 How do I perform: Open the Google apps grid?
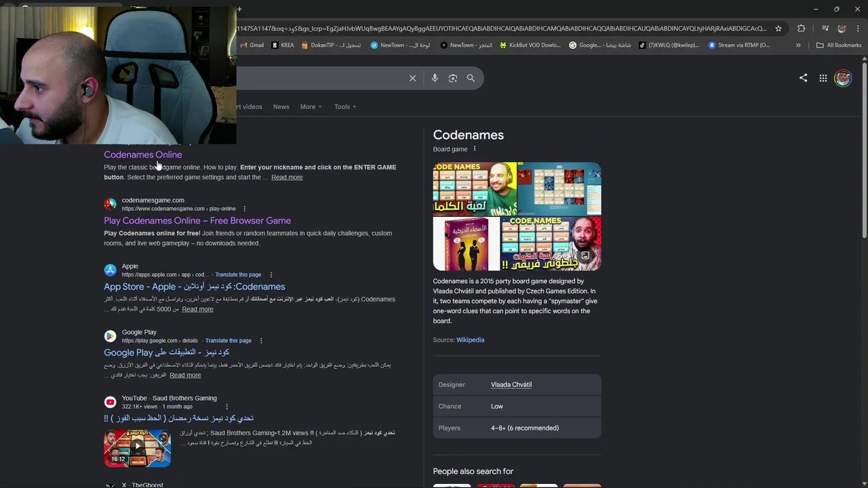823,78
